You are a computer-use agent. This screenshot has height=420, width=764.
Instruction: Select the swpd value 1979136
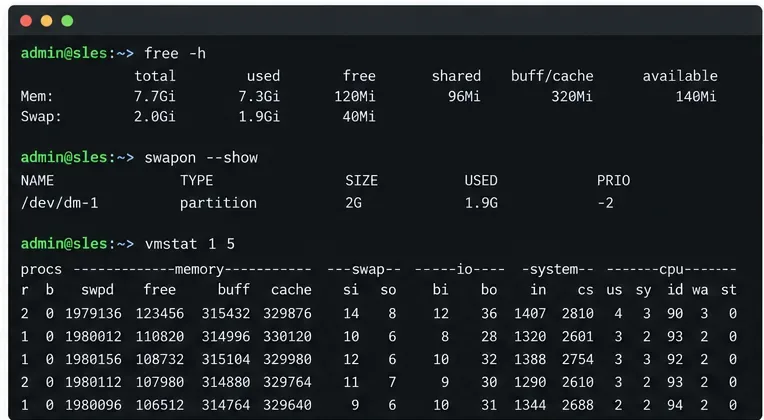[x=94, y=313]
